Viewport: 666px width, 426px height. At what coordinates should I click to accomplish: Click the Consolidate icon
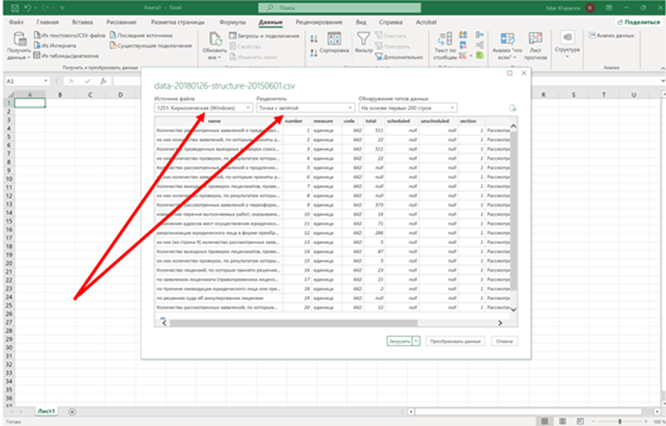[x=480, y=35]
